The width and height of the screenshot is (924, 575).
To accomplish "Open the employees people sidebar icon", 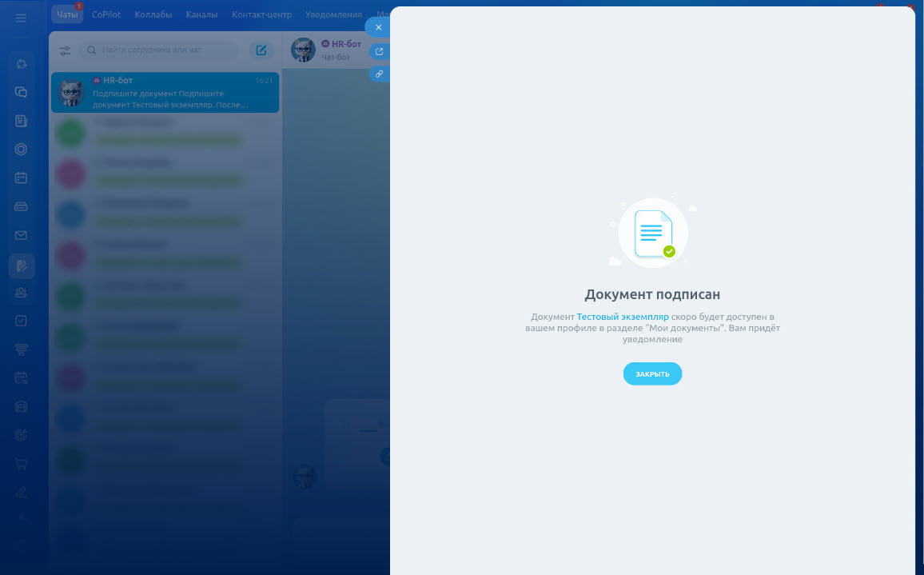I will 22,293.
